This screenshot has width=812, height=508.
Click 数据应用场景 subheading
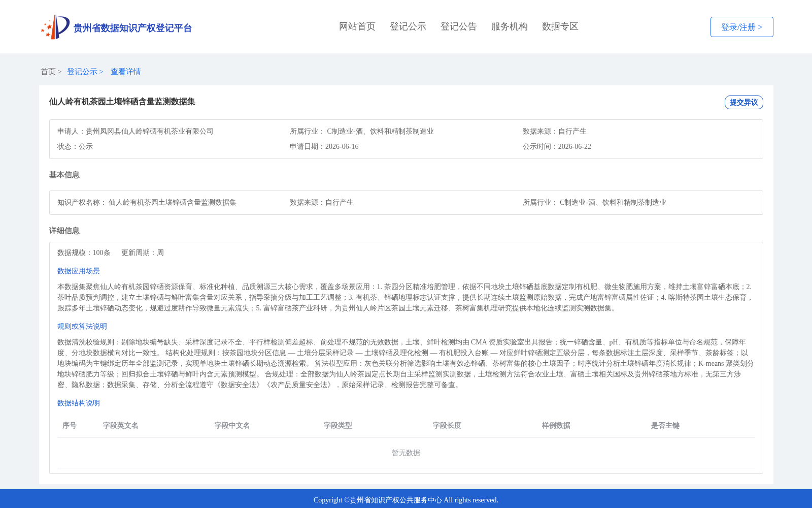(79, 271)
